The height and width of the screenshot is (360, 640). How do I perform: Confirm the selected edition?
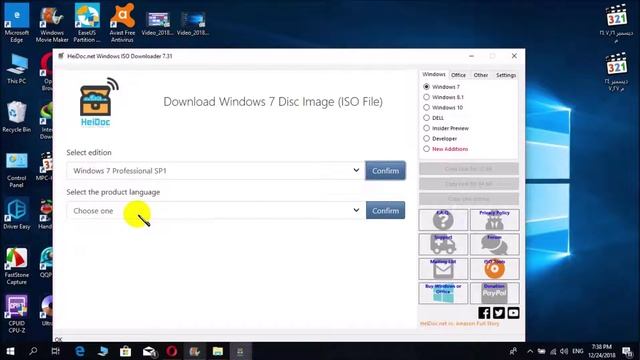[x=385, y=171]
